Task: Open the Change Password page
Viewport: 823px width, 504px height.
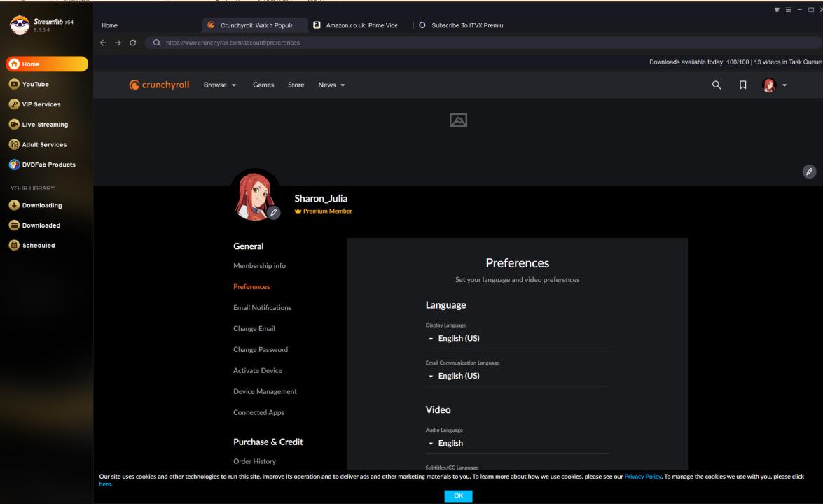Action: (x=261, y=350)
